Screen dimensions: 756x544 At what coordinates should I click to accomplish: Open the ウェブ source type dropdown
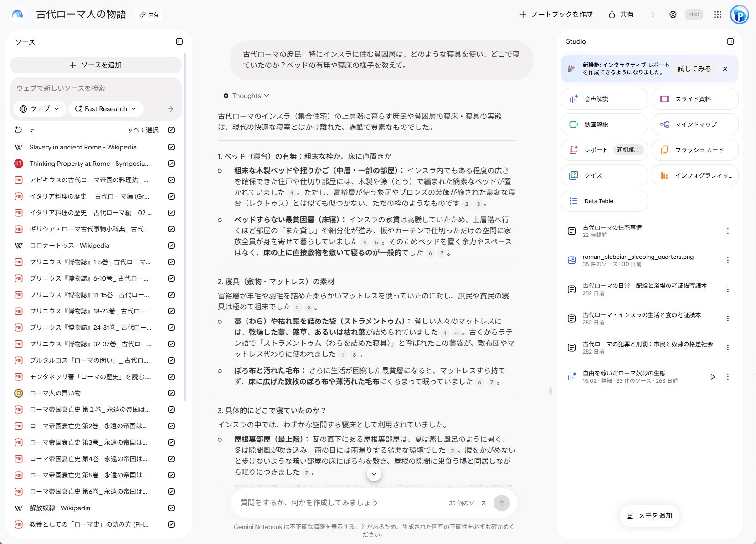click(40, 109)
